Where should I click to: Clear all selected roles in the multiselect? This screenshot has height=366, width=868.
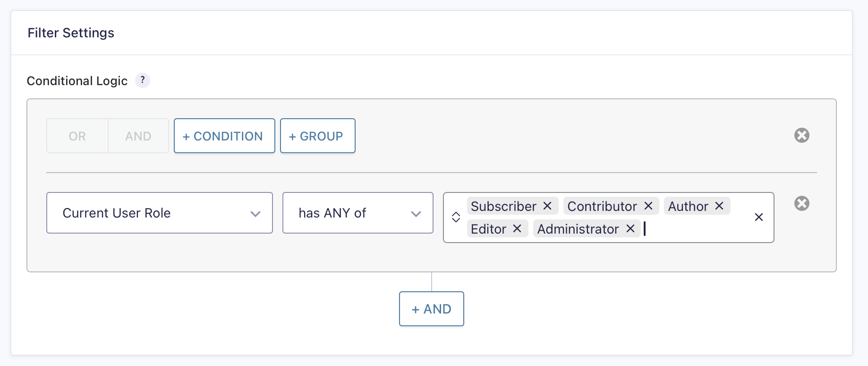pos(759,217)
